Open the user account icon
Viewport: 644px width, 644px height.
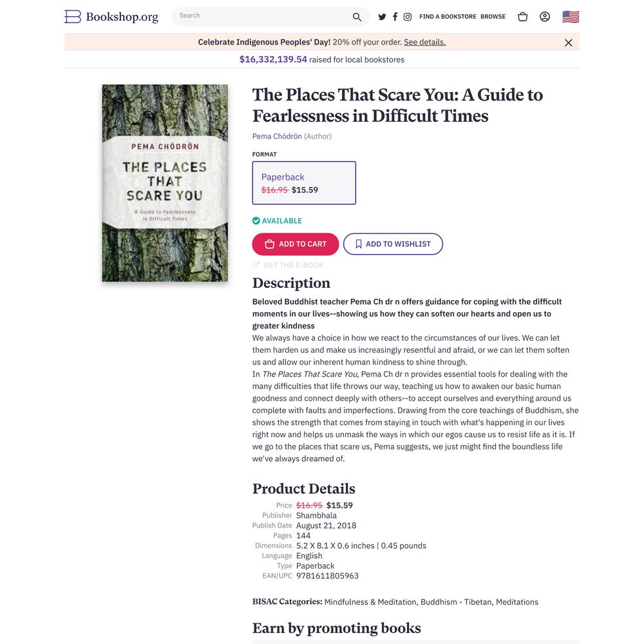click(x=545, y=17)
